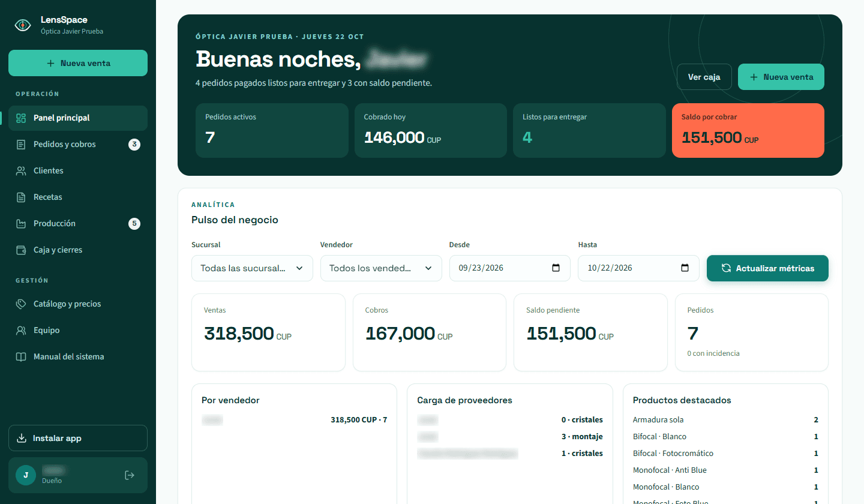864x504 pixels.
Task: Click the Saldo por cobrar card
Action: pos(748,131)
